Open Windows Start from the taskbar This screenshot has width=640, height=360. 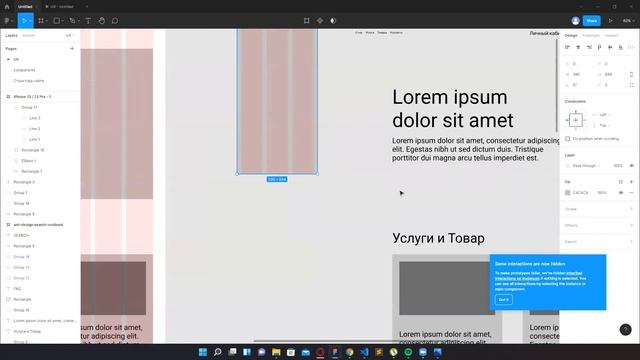point(202,352)
